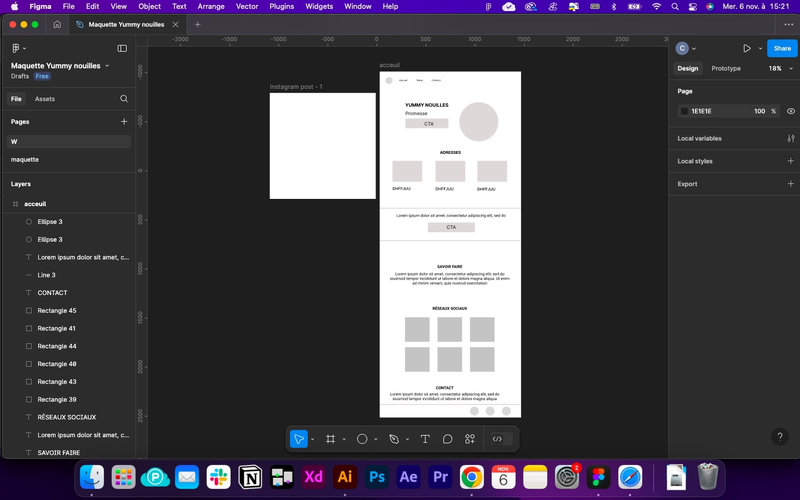The width and height of the screenshot is (800, 500).
Task: Open the zoom level 18% dropdown
Action: (781, 68)
